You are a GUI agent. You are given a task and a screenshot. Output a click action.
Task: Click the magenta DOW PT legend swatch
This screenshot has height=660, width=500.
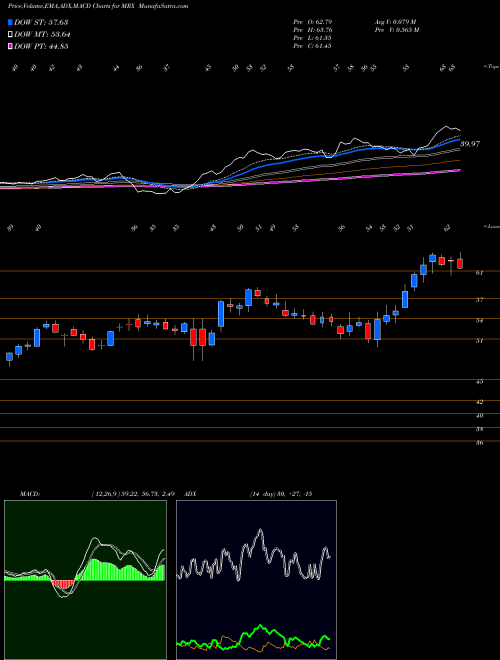click(10, 46)
